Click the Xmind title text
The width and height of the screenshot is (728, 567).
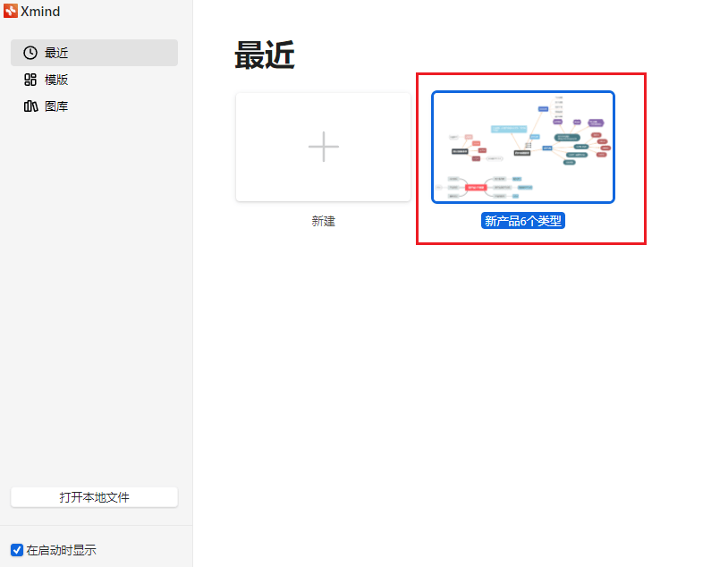point(40,11)
